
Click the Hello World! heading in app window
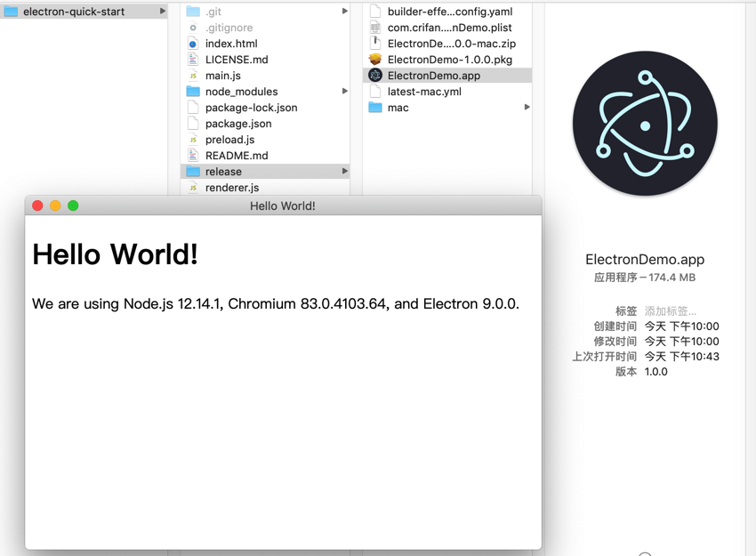pos(115,254)
